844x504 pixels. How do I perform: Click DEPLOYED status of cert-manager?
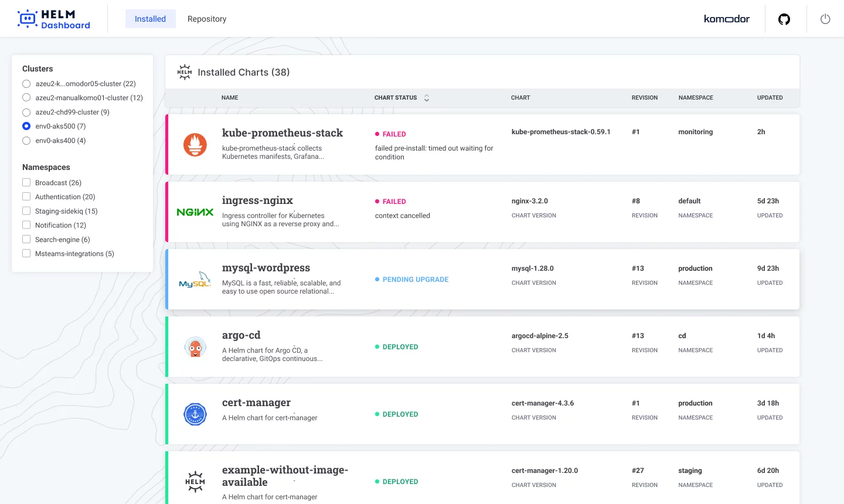(x=397, y=414)
